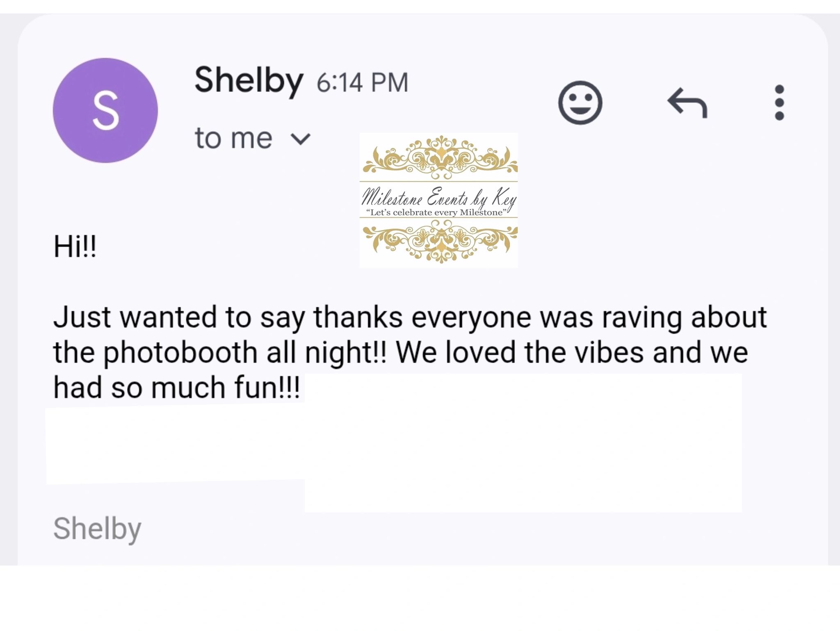Add an emoji reaction to the email
This screenshot has height=631, width=840.
[x=580, y=103]
